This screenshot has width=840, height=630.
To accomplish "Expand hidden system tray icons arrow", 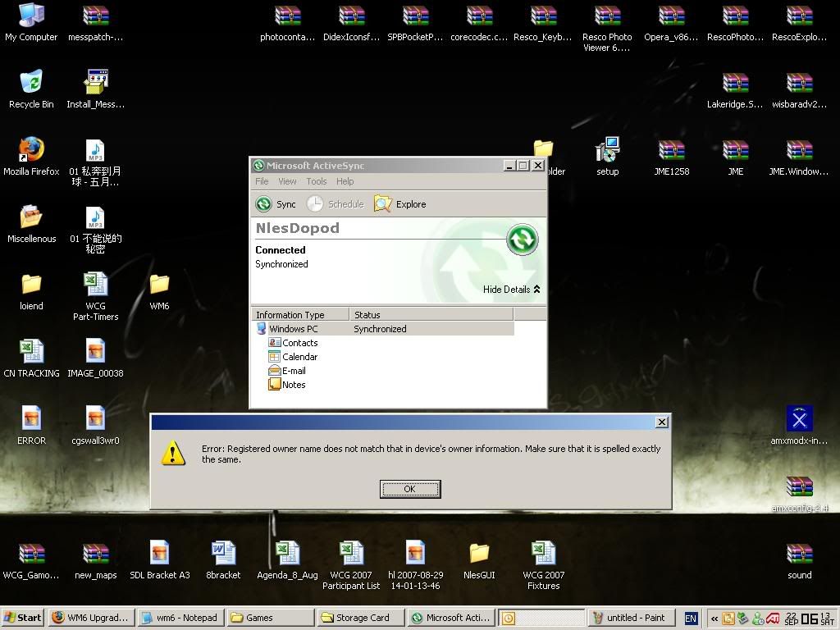I will [x=714, y=619].
